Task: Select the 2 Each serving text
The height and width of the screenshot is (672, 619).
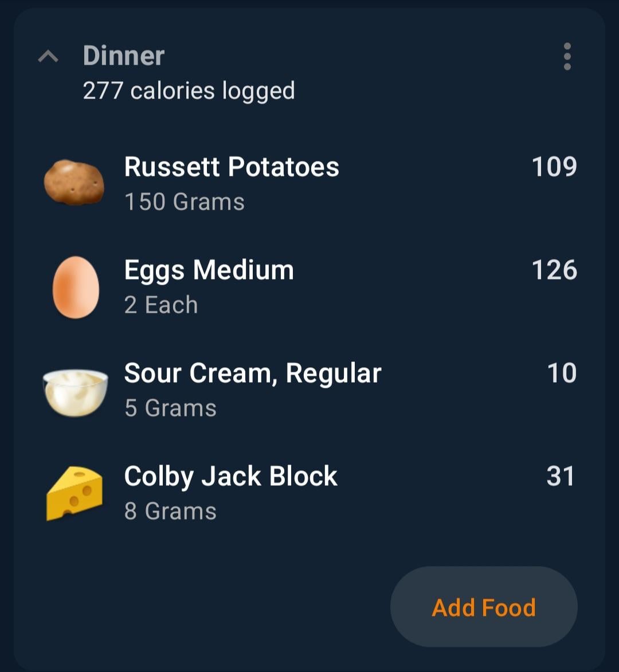Action: pos(160,305)
